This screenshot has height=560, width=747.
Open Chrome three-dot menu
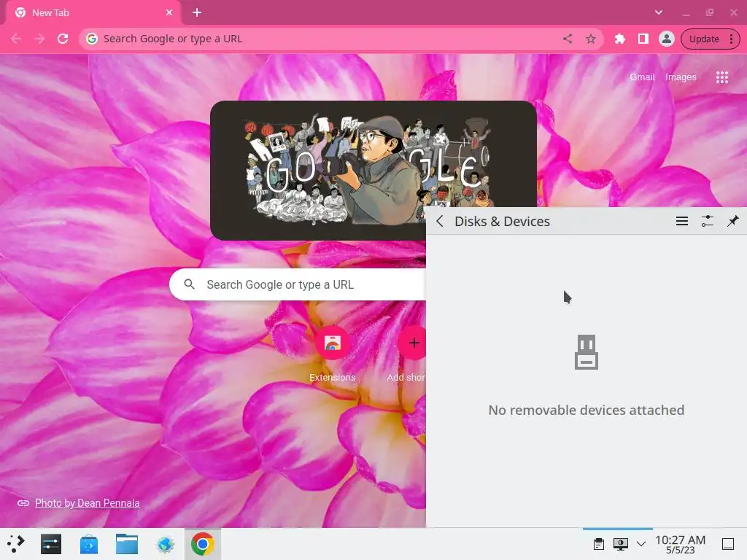coord(731,39)
